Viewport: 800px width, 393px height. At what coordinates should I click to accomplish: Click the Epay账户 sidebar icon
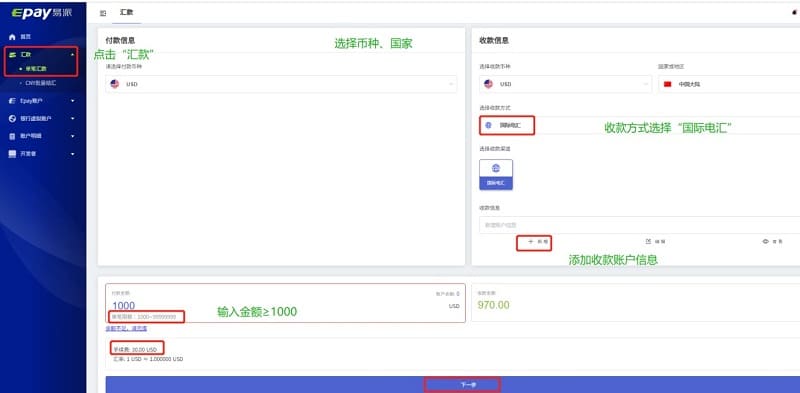click(13, 101)
